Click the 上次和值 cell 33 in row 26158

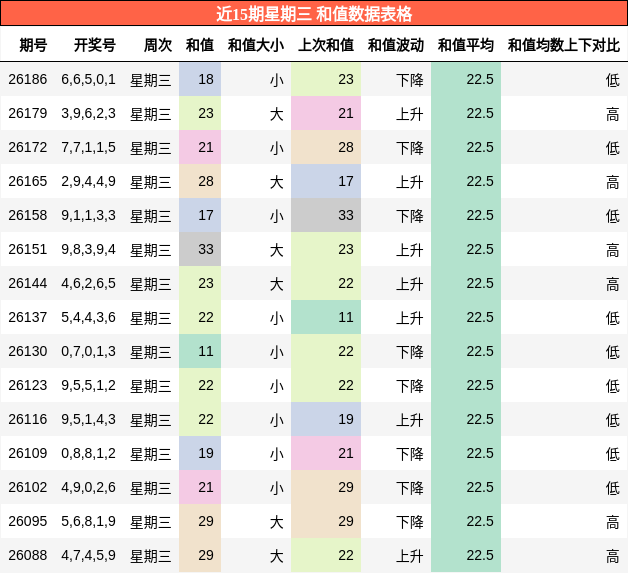(326, 215)
